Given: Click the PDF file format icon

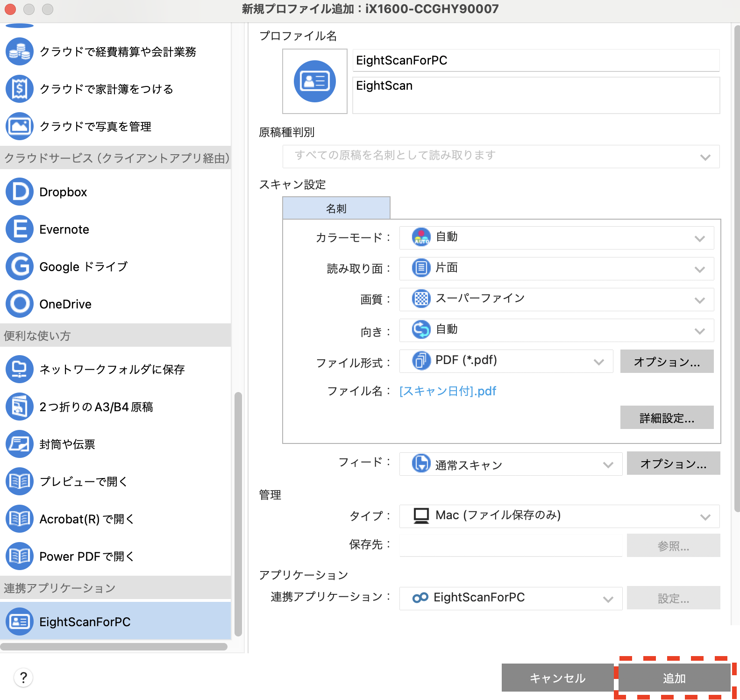Looking at the screenshot, I should coord(421,360).
